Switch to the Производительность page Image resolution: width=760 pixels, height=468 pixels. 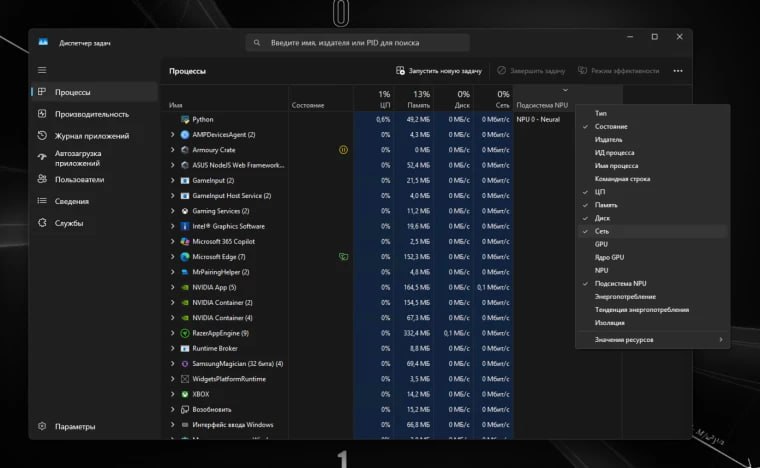[x=94, y=114]
